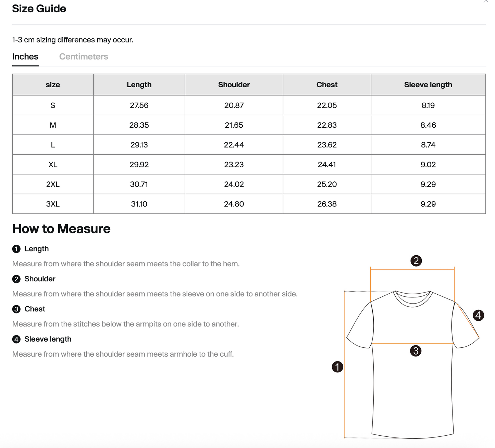Click the Size Guide heading
The width and height of the screenshot is (495, 448).
(x=39, y=9)
